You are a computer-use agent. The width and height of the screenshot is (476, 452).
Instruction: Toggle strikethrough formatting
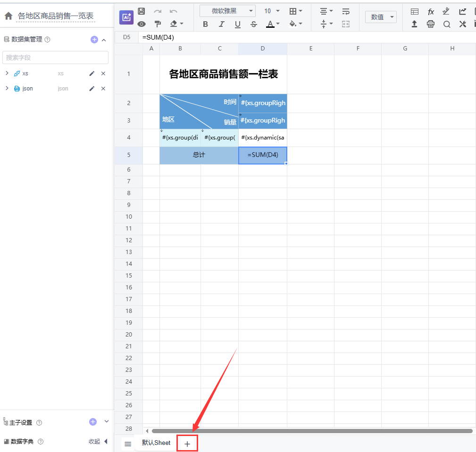(x=254, y=24)
